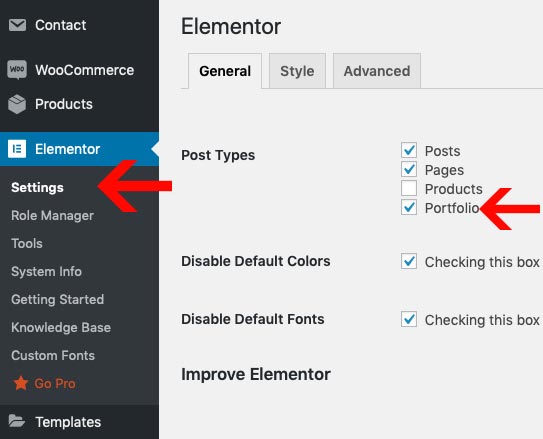Open the Advanced tab

[x=377, y=71]
